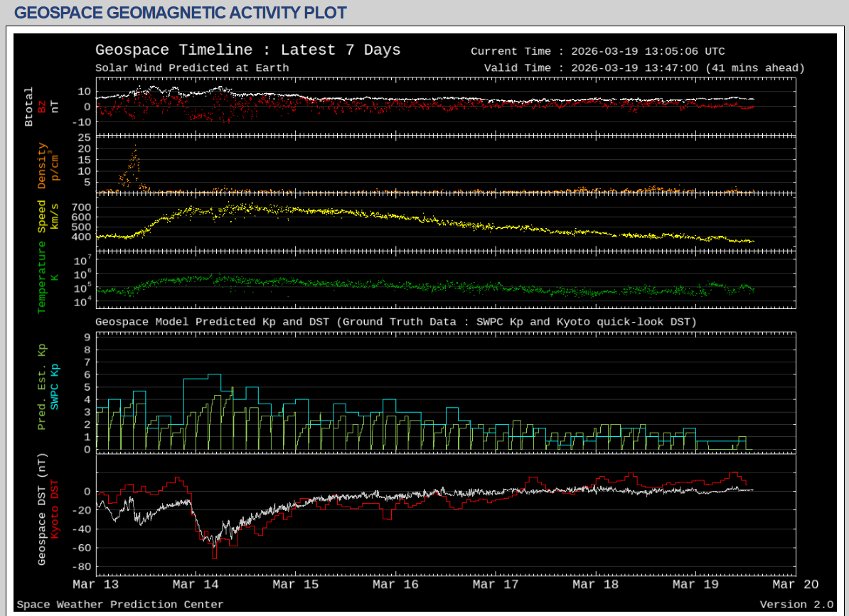Screen dimensions: 849x616
Task: Select the orange Density p/cm³ axis label
Action: [x=42, y=166]
